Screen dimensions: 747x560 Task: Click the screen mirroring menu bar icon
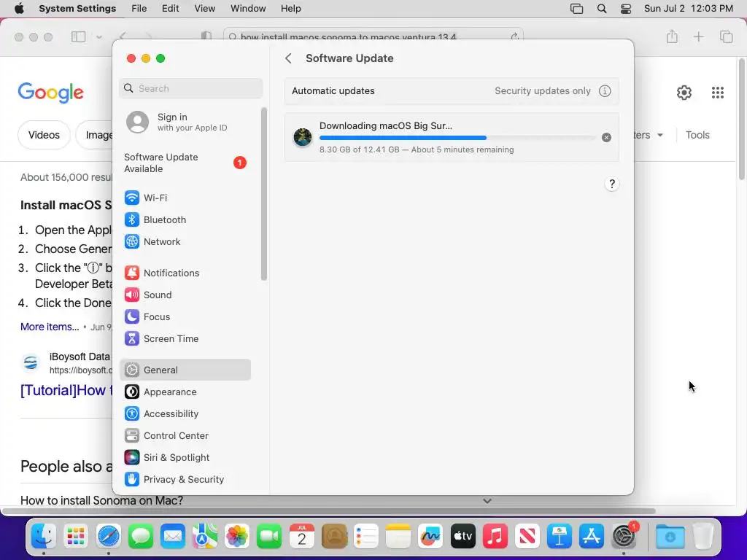576,9
